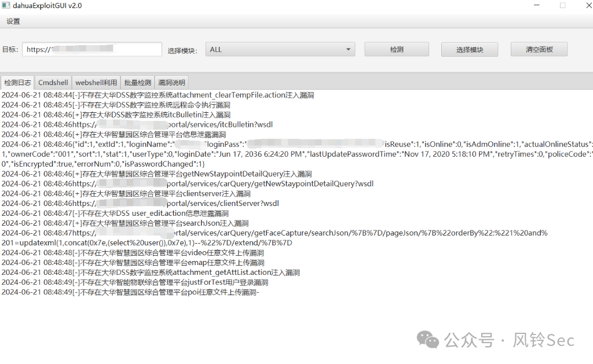Click the portal/services/clientServer?wsdl URL line

140,203
